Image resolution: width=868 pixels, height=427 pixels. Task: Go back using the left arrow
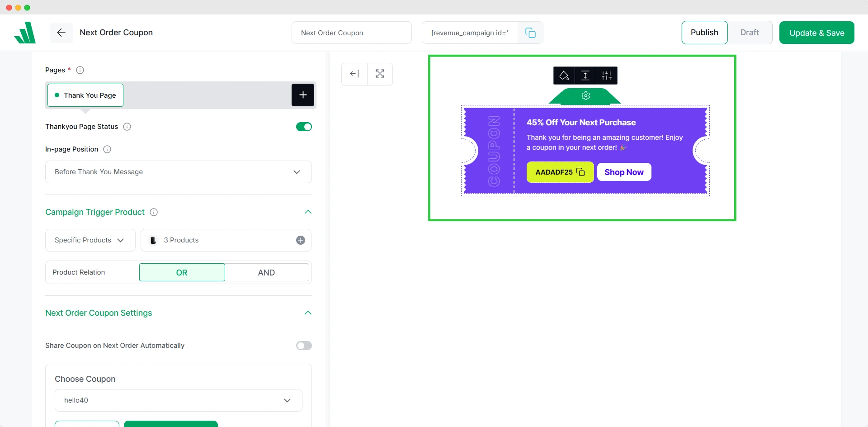pos(61,33)
